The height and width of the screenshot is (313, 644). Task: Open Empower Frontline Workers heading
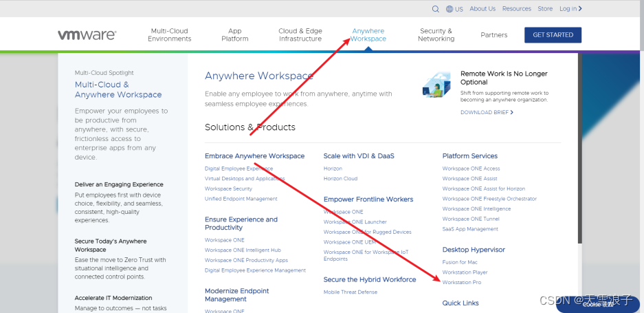[368, 199]
